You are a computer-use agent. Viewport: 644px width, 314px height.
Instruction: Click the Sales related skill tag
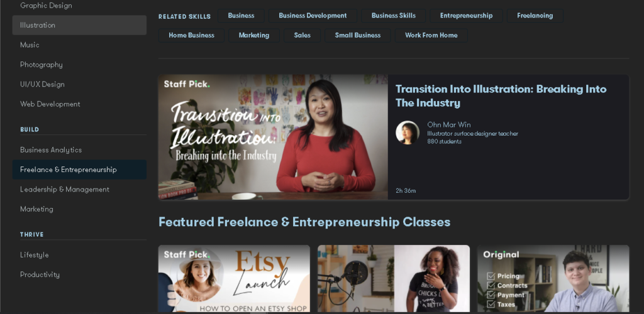(x=302, y=35)
